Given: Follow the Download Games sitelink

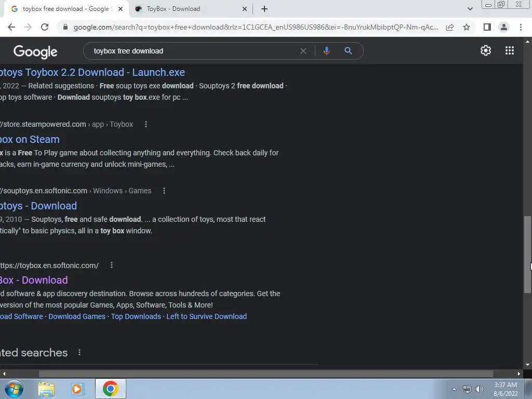Looking at the screenshot, I should (x=77, y=316).
